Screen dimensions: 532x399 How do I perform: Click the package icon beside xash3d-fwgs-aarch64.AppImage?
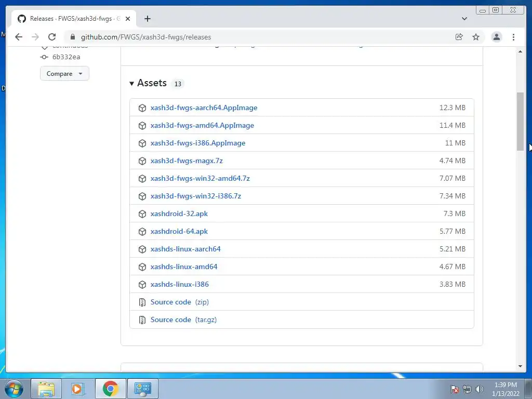pos(142,108)
